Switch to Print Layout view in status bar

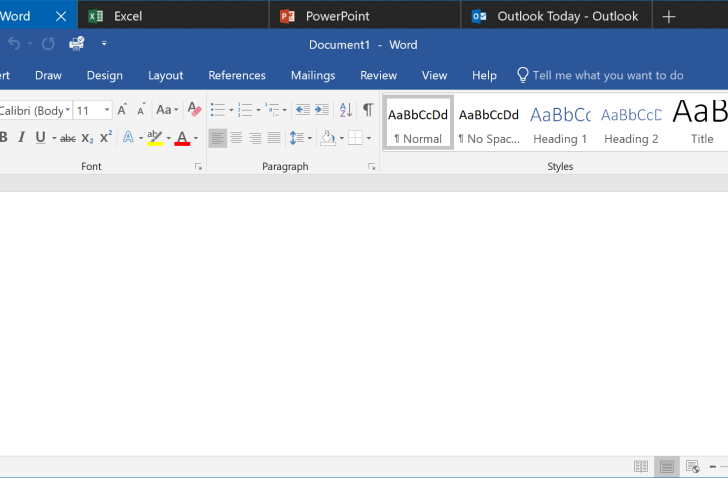tap(667, 466)
